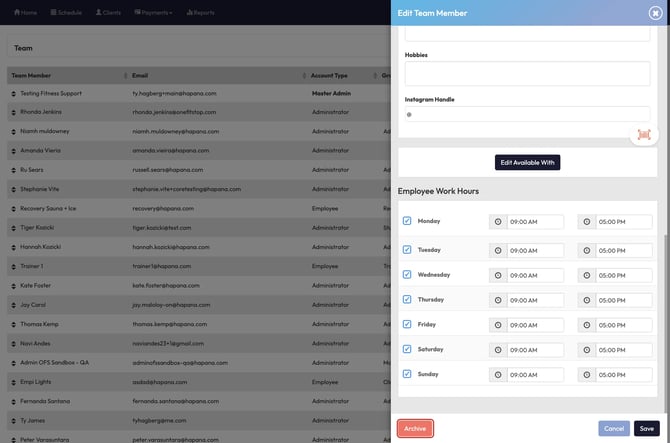The height and width of the screenshot is (443, 670).
Task: Toggle the Thursday work hours checkbox
Action: pos(407,299)
